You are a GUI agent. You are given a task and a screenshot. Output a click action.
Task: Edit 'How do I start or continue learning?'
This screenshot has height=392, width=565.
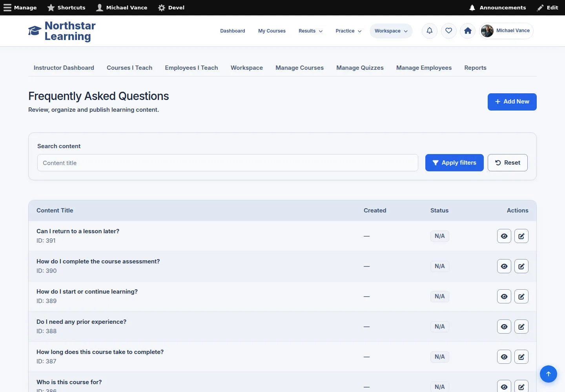[521, 296]
